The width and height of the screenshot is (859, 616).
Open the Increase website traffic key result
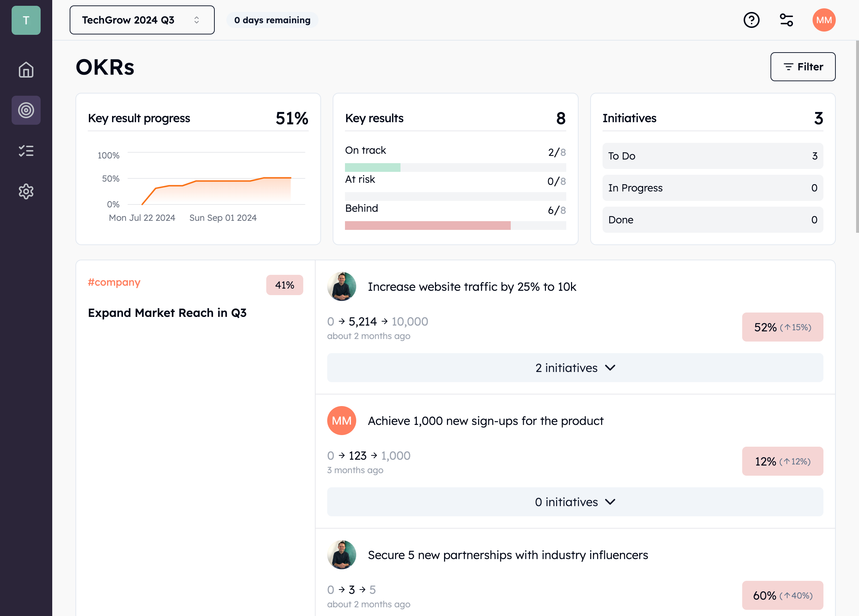coord(472,286)
